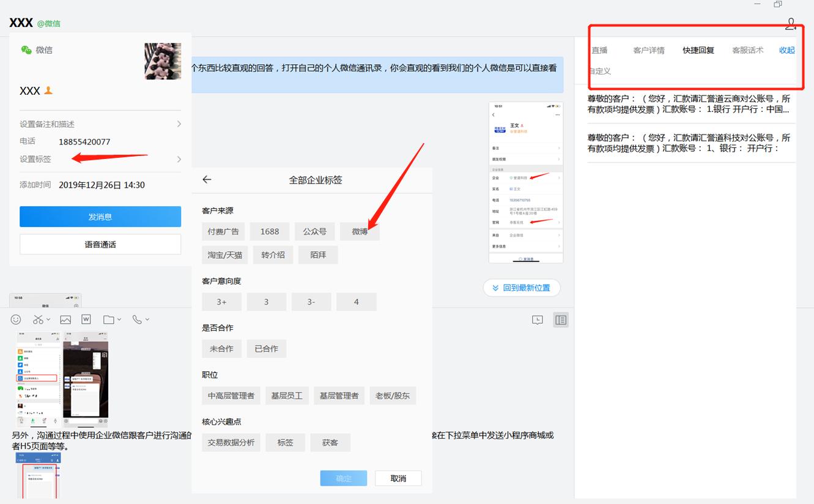814x504 pixels.
Task: Click the 发消息 button
Action: [100, 216]
